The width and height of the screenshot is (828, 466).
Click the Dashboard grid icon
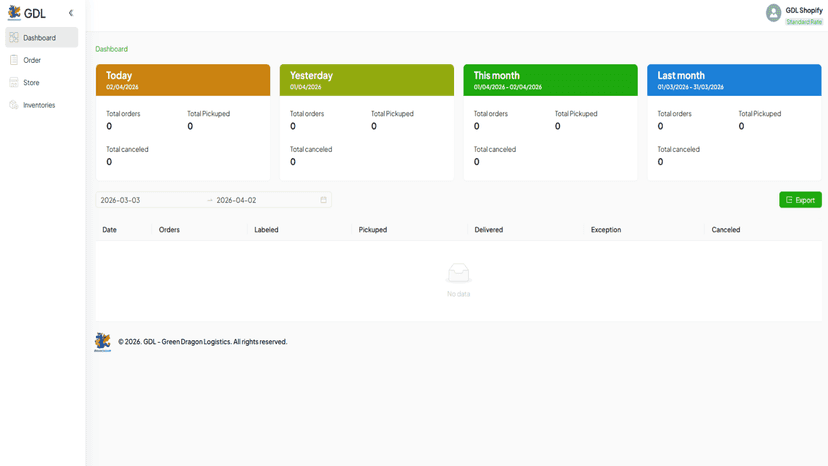coord(14,38)
